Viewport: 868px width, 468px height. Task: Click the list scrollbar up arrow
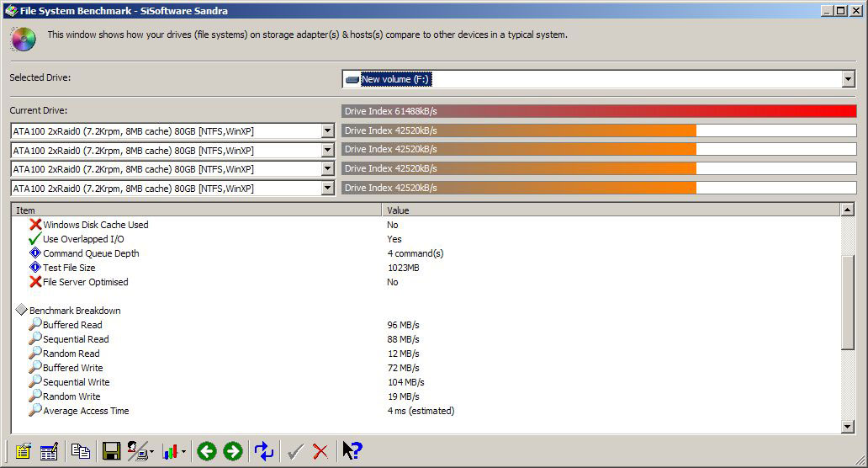click(x=848, y=210)
